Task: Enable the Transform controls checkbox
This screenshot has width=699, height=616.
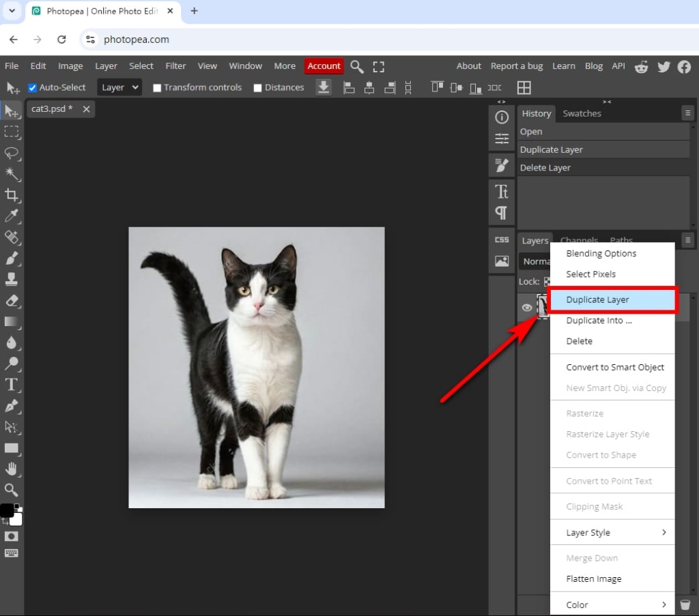Action: pyautogui.click(x=157, y=87)
